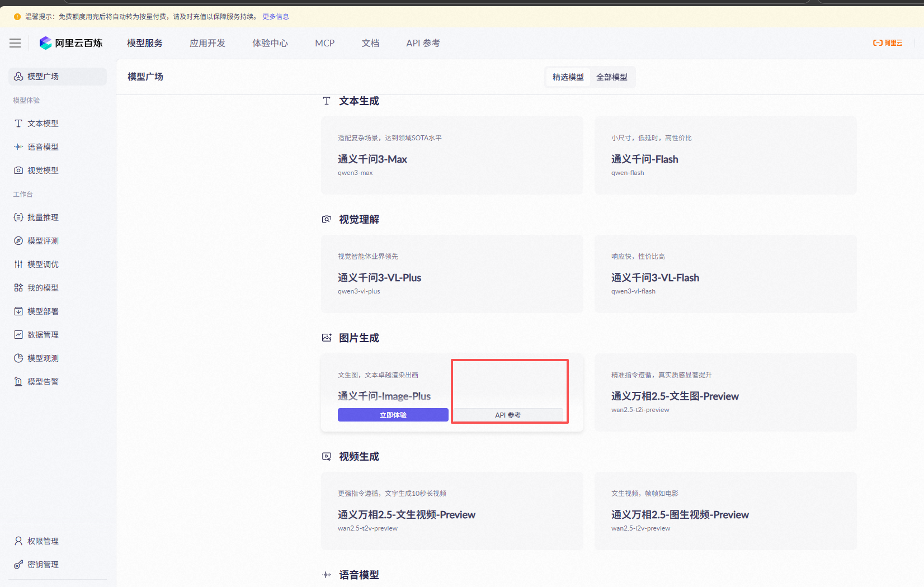Open the 文档 top menu
Screen dimensions: 924x587
[x=370, y=43]
